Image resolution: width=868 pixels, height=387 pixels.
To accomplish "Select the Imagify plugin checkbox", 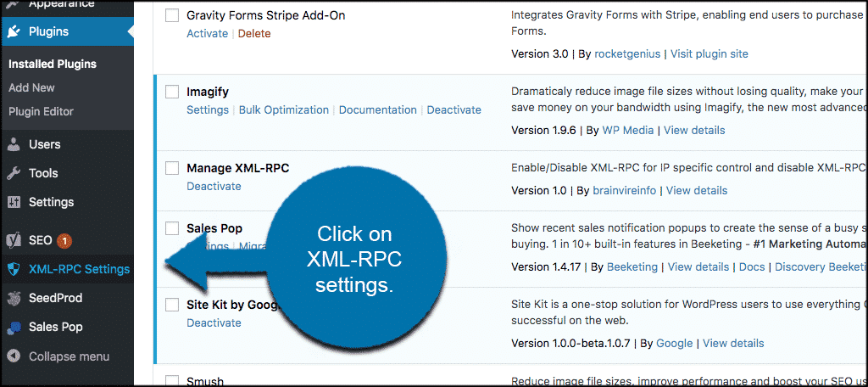I will click(x=172, y=92).
